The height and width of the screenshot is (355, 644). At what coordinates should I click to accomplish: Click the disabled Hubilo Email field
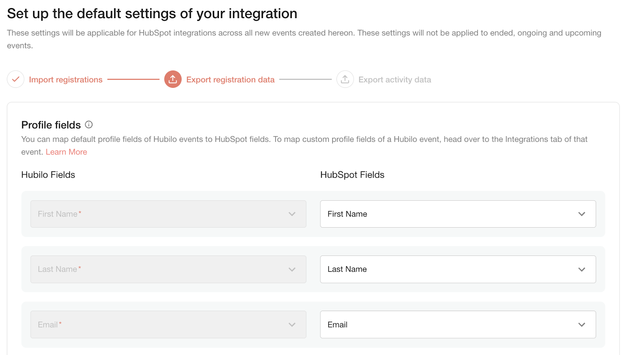168,324
